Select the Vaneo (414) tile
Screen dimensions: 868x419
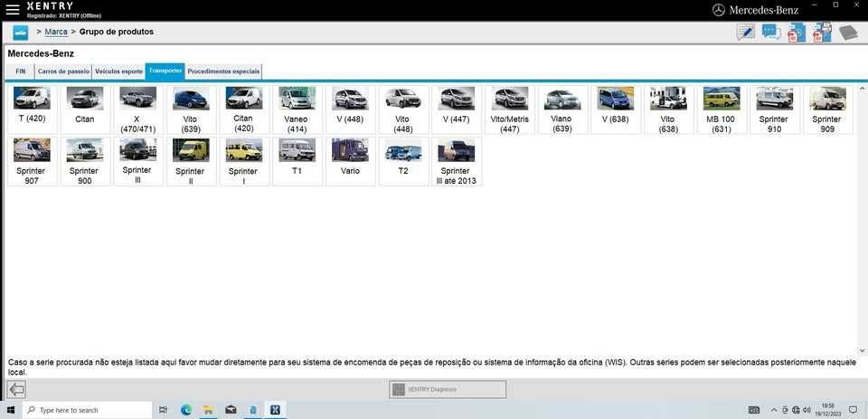297,110
